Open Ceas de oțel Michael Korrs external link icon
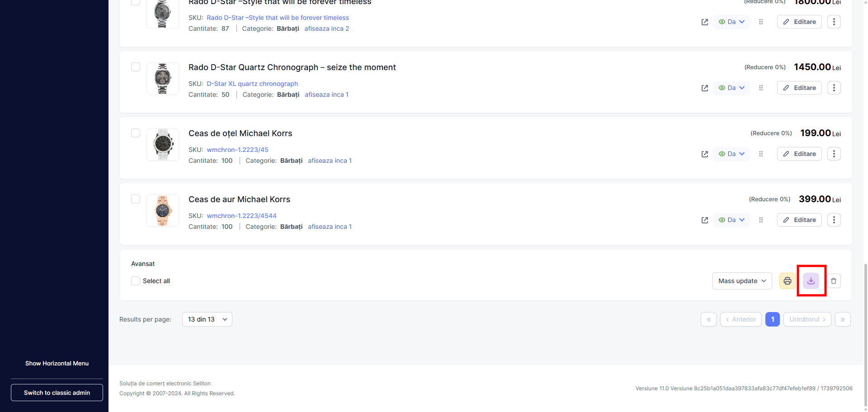The width and height of the screenshot is (868, 412). [x=705, y=154]
